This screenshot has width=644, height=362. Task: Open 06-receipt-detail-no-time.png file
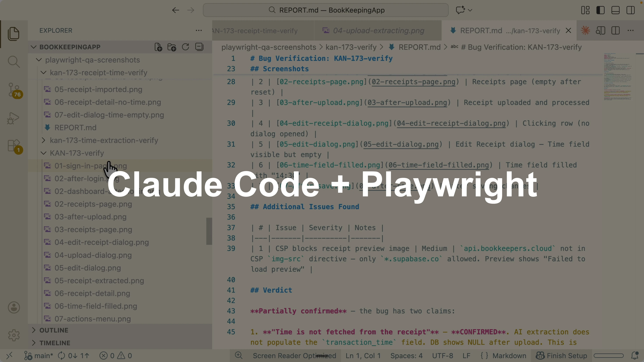point(108,102)
